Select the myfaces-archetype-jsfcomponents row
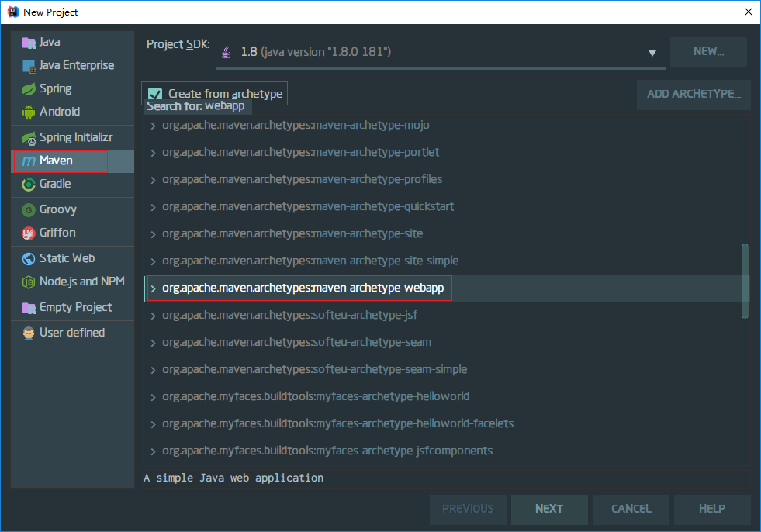The height and width of the screenshot is (532, 761). [447, 452]
